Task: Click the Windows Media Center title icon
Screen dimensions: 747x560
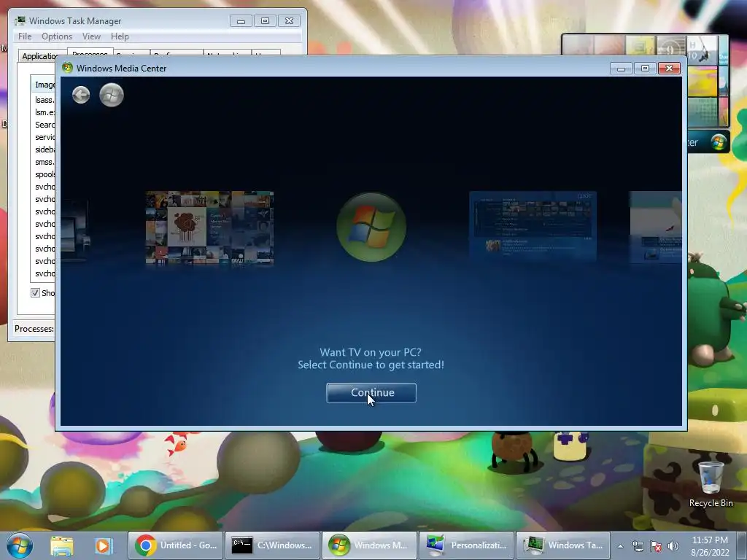Action: tap(67, 68)
